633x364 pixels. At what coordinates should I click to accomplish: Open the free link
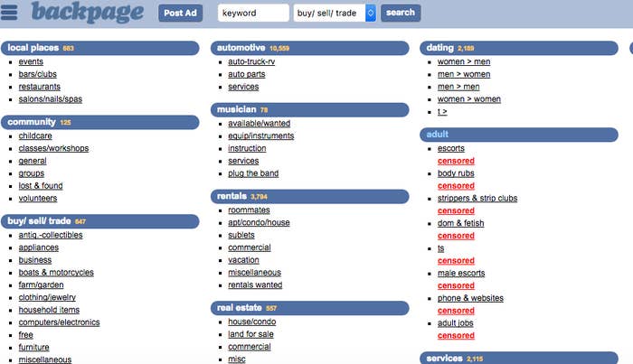tap(25, 335)
